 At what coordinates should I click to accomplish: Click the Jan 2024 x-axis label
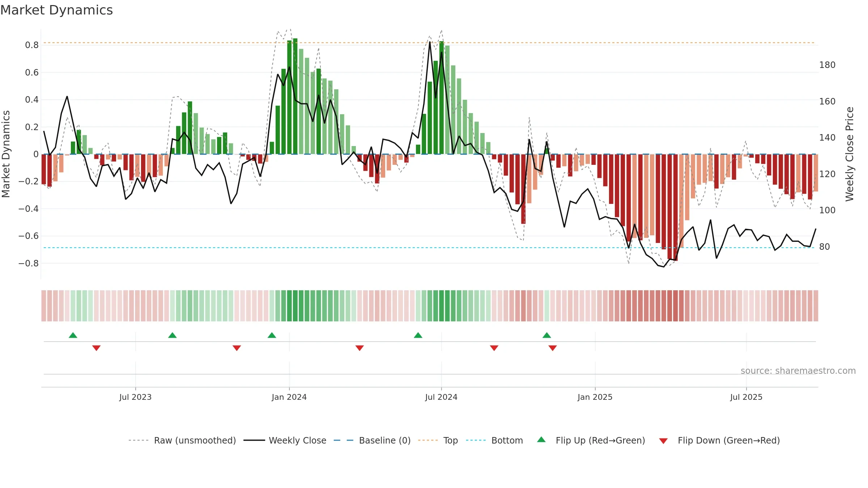coord(289,397)
